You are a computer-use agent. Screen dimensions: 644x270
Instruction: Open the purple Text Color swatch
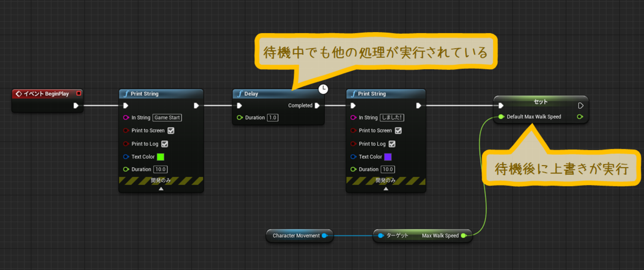click(x=388, y=156)
